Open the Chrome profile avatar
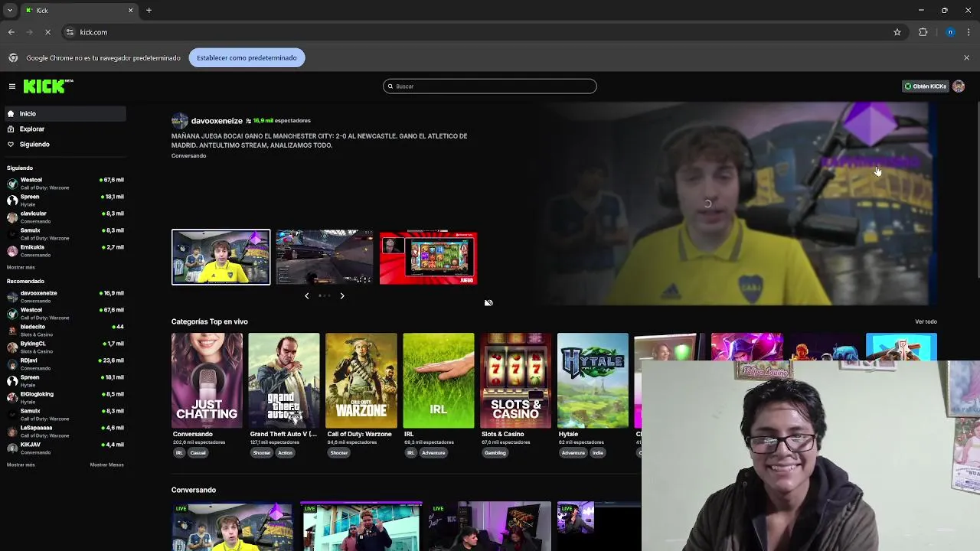980x551 pixels. (950, 32)
